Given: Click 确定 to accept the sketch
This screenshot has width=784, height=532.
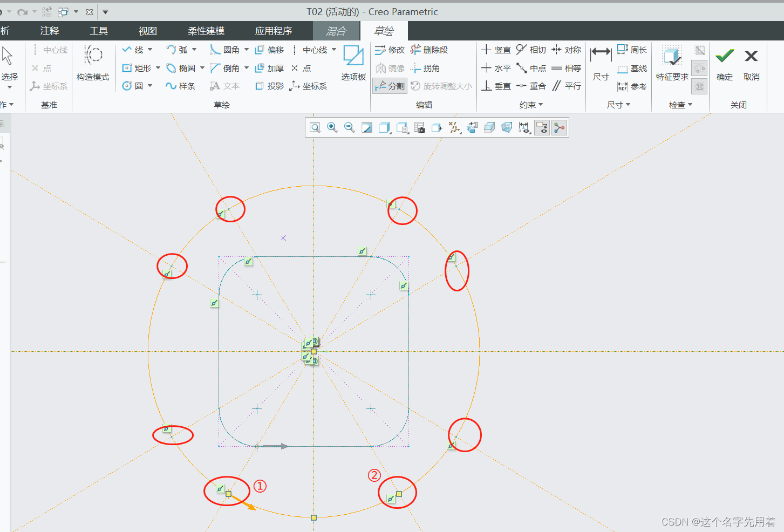Looking at the screenshot, I should 725,64.
